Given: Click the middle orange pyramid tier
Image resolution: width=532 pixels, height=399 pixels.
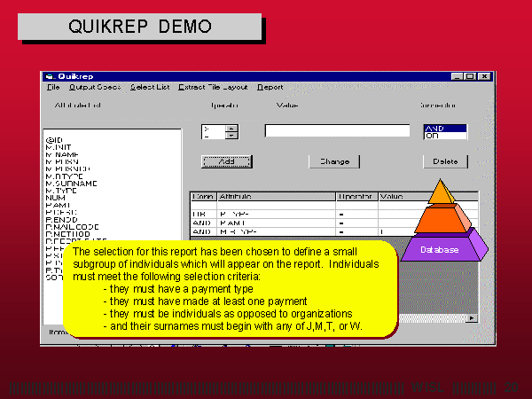Looking at the screenshot, I should click(x=441, y=218).
